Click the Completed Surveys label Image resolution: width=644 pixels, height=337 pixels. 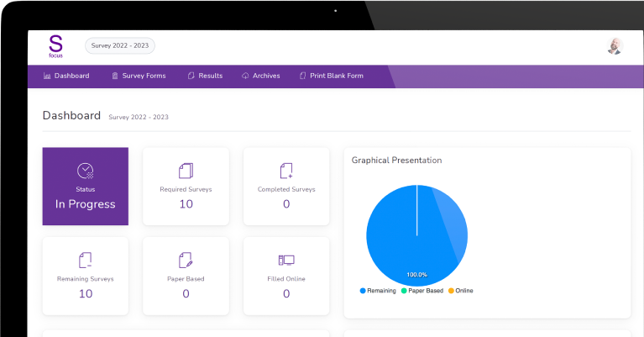pyautogui.click(x=286, y=189)
